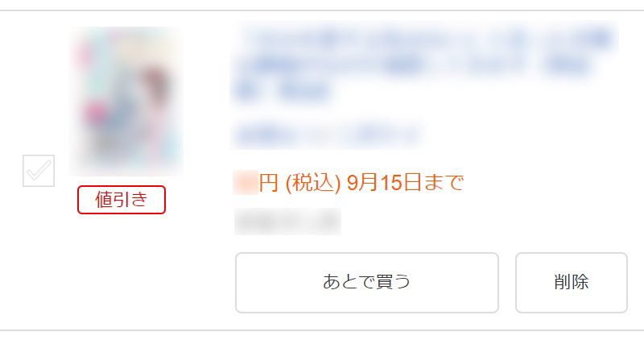644x344 pixels.
Task: Click the blurred grey text under the price
Action: (287, 221)
